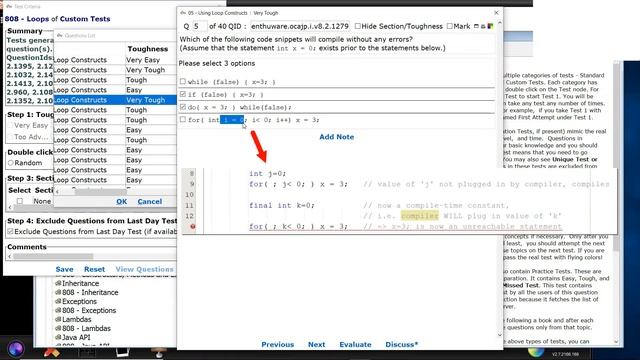The height and width of the screenshot is (360, 640).
Task: Click the question window scroll-up arrow
Action: (x=500, y=23)
